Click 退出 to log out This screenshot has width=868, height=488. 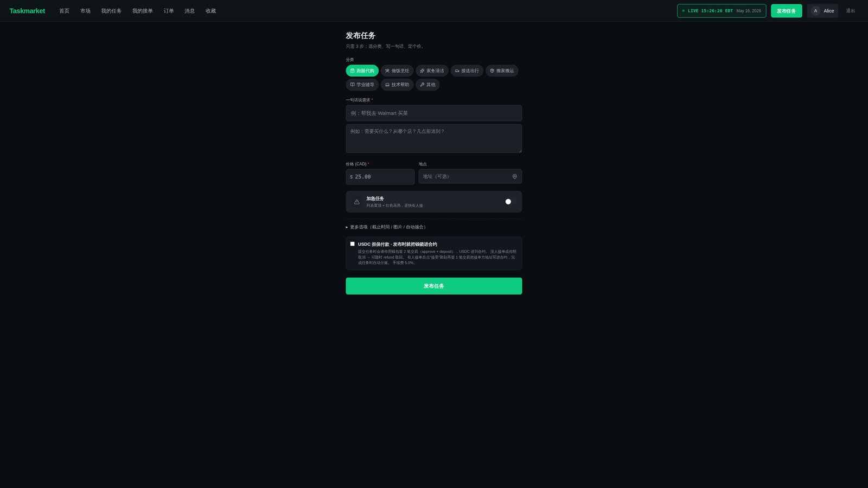click(850, 11)
